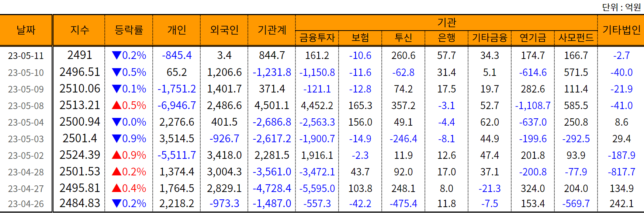Click index value 2491
Screen dimensions: 644x213
pyautogui.click(x=80, y=55)
